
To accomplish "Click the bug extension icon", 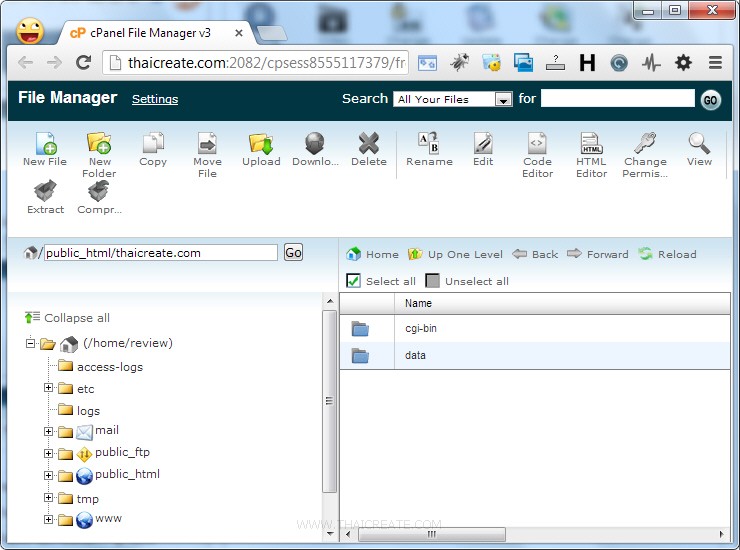I will tap(459, 62).
